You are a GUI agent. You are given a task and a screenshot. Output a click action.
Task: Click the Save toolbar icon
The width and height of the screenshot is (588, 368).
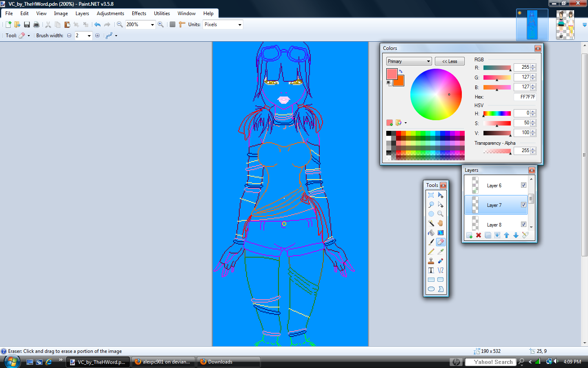pyautogui.click(x=27, y=25)
